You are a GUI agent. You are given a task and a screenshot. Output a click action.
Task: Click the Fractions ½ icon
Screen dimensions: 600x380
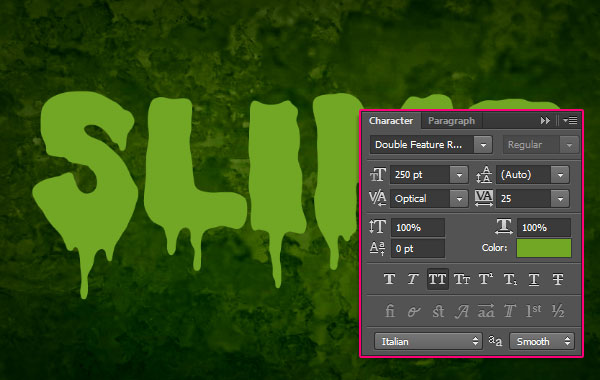pyautogui.click(x=558, y=311)
